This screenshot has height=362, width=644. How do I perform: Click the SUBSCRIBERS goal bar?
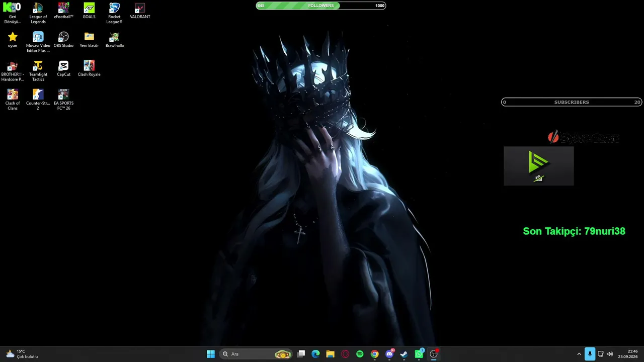[572, 102]
